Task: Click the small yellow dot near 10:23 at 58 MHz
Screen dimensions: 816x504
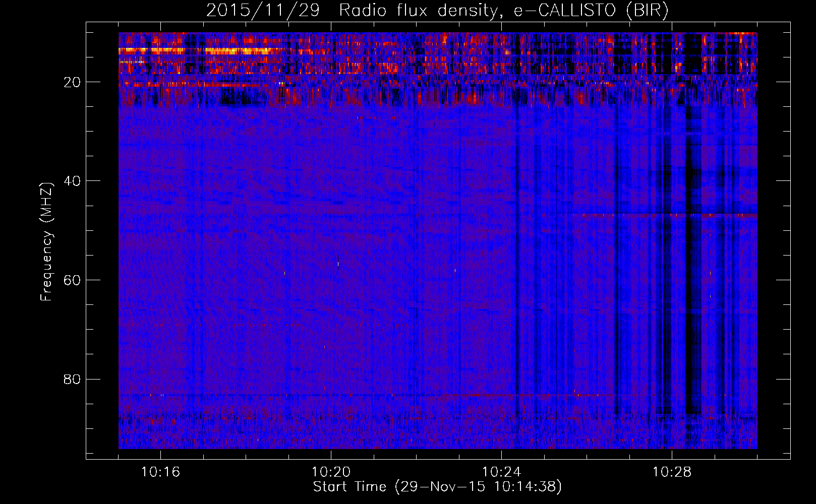Action: pos(455,271)
